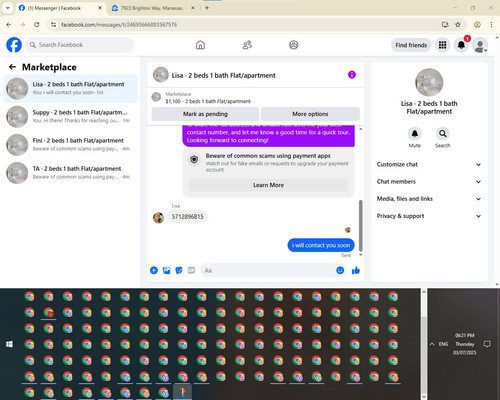Open the Chrome profile icon
Screen dimensions: 500x400
pos(477,24)
